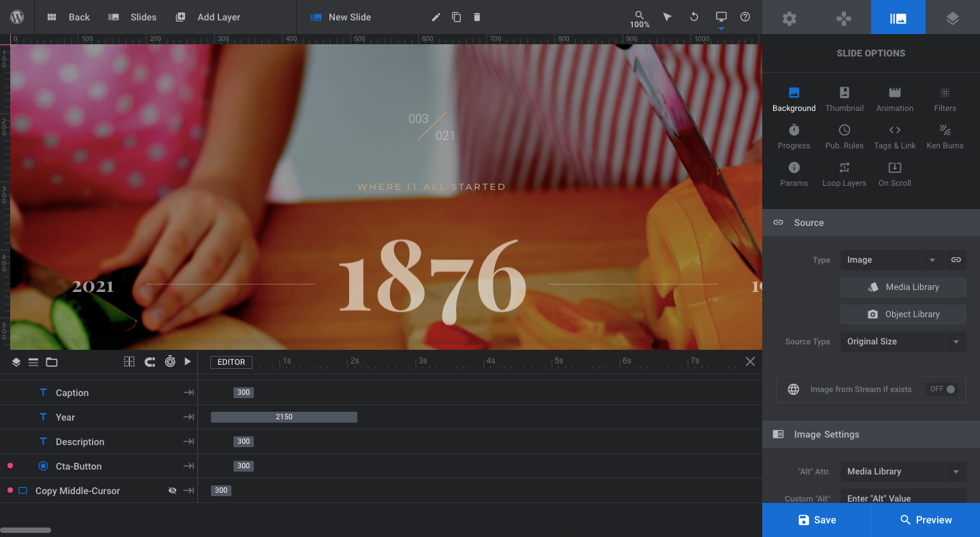Open the Filters slide option
Image resolution: width=980 pixels, height=537 pixels.
(945, 99)
